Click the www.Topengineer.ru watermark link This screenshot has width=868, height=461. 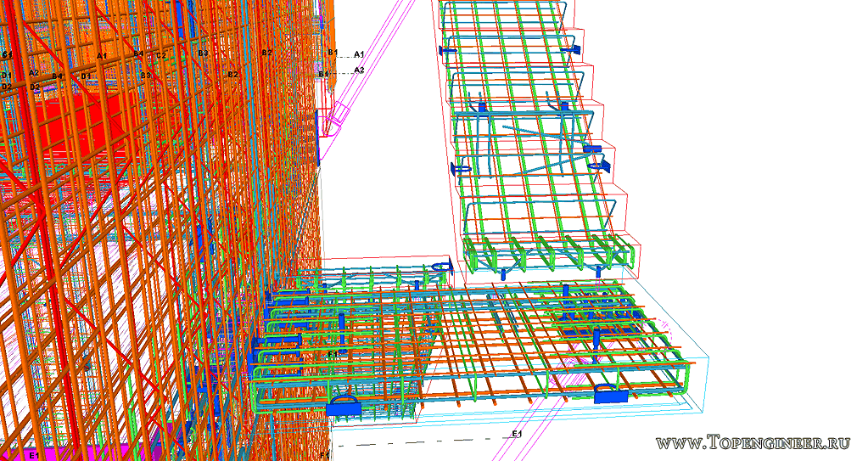[752, 443]
